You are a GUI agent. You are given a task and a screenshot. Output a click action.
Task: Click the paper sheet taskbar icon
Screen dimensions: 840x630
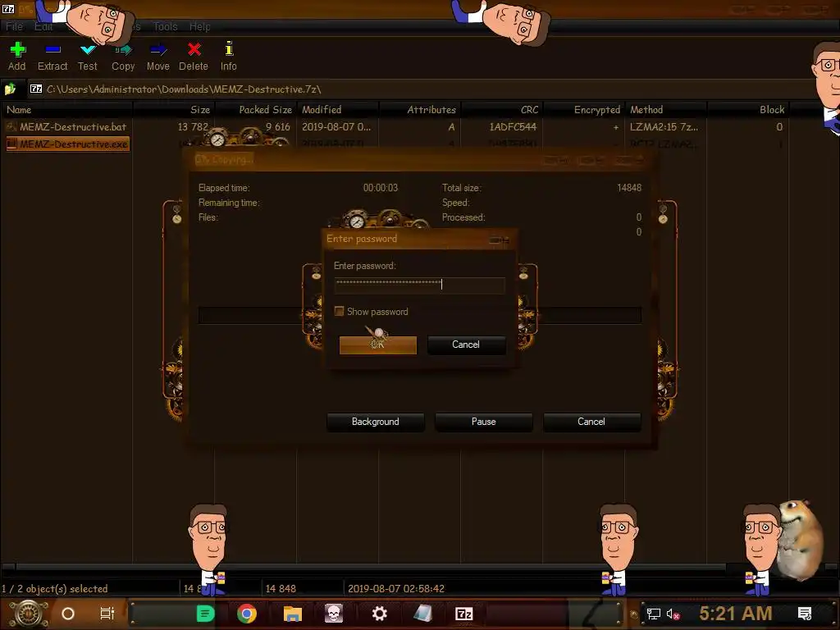pos(422,614)
